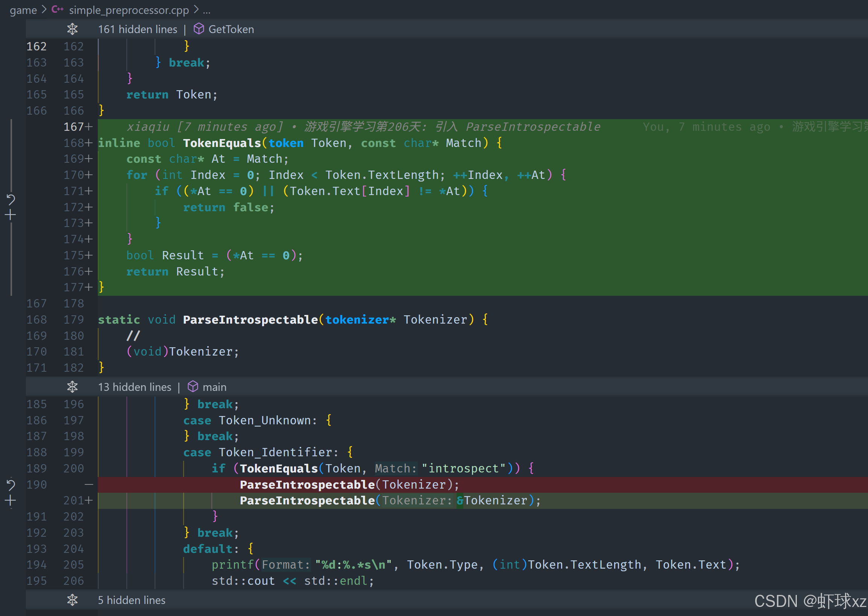Image resolution: width=868 pixels, height=616 pixels.
Task: Expand the '161 hidden lines' text label
Action: (137, 29)
